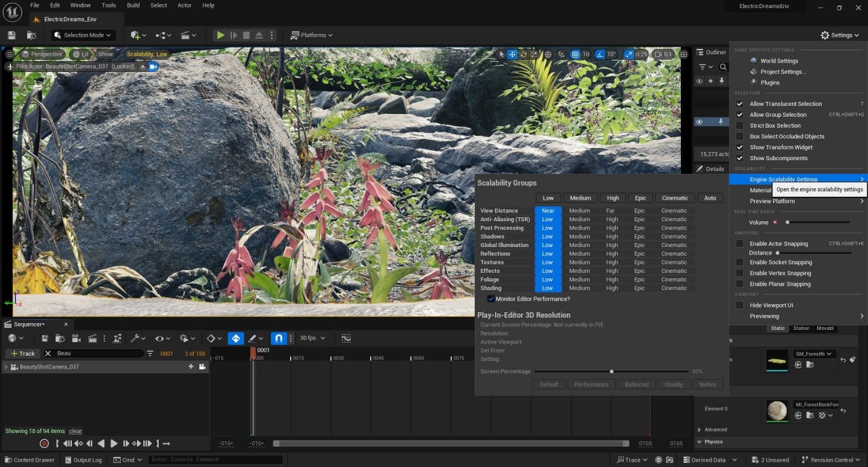Image resolution: width=868 pixels, height=467 pixels.
Task: Start recording with the Sequencer record button
Action: [x=44, y=444]
